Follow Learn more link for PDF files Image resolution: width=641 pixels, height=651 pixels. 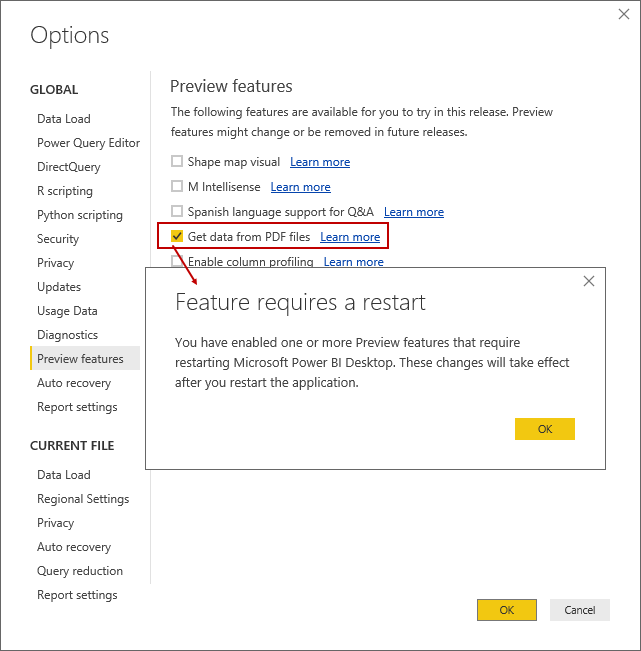click(x=350, y=237)
